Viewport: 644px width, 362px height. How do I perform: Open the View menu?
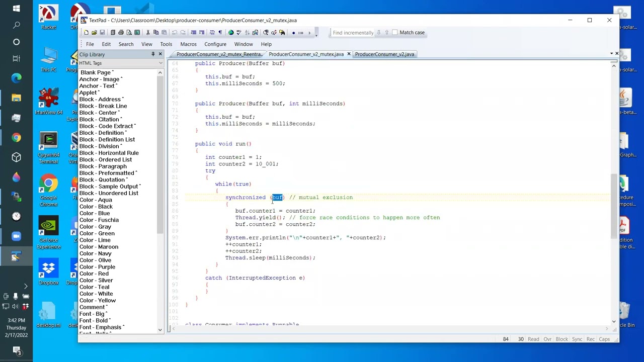(146, 44)
